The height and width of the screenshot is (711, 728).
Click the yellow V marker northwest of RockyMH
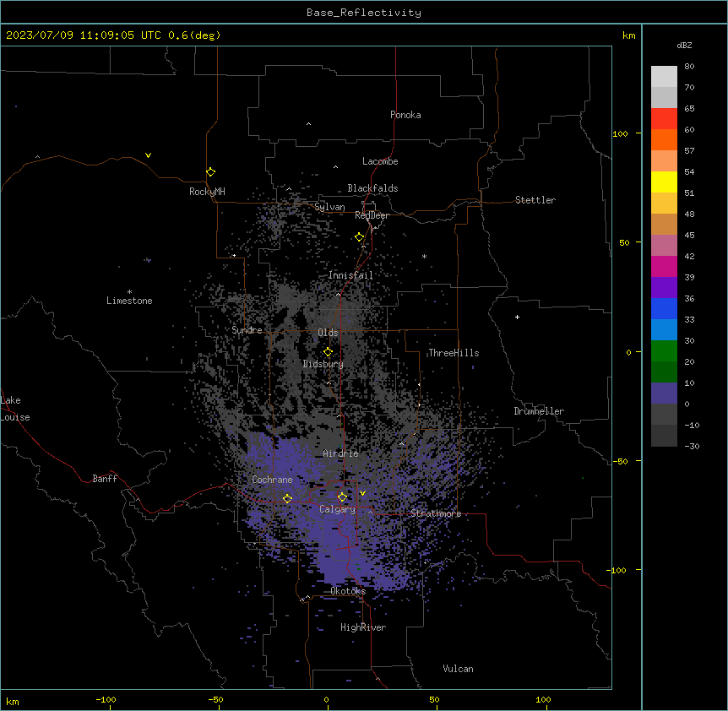(x=148, y=155)
